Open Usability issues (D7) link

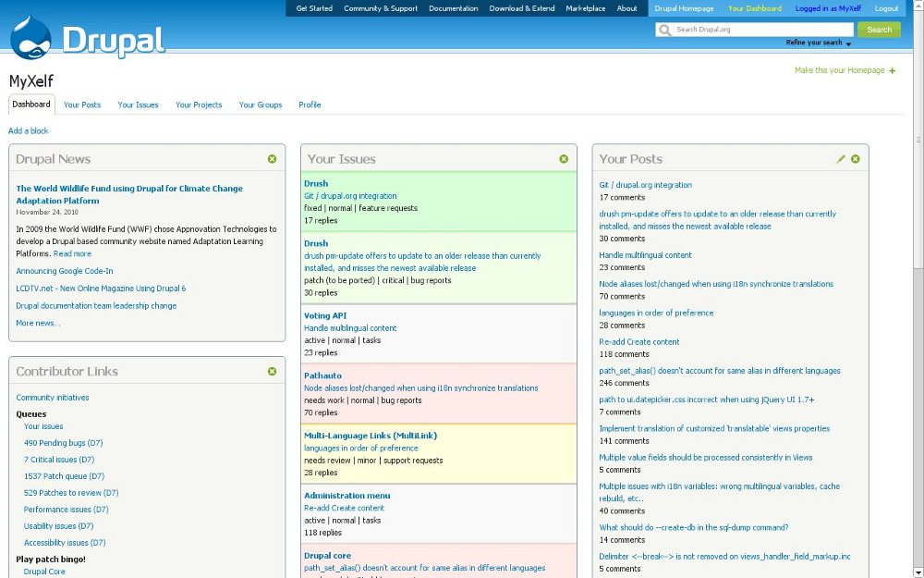pyautogui.click(x=58, y=526)
